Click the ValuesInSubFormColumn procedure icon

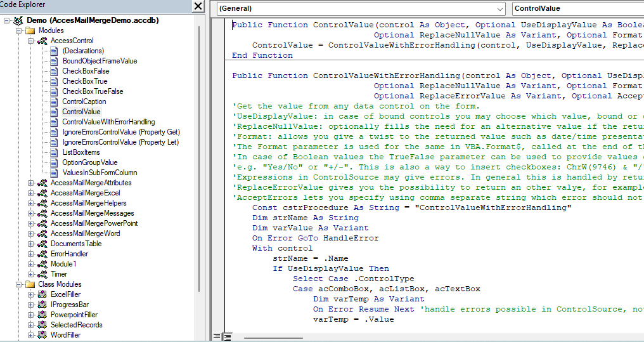55,173
